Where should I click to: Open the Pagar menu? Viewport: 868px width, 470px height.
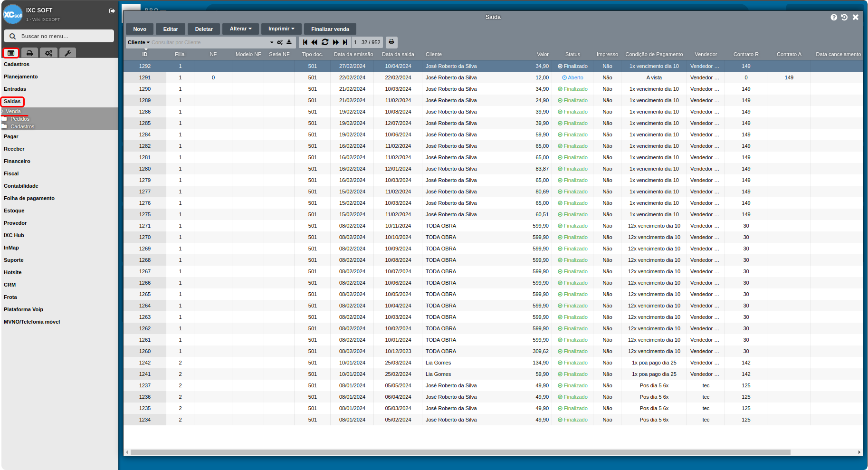tap(11, 136)
